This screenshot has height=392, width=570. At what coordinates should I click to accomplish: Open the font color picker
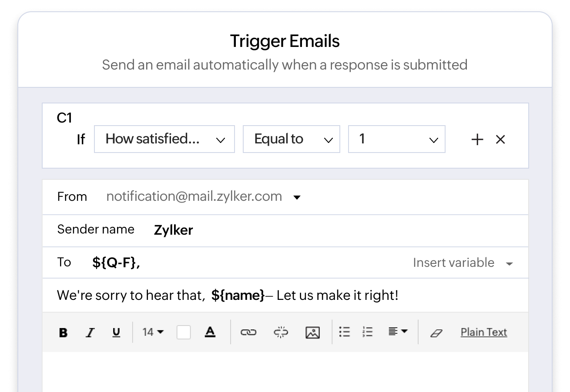210,332
